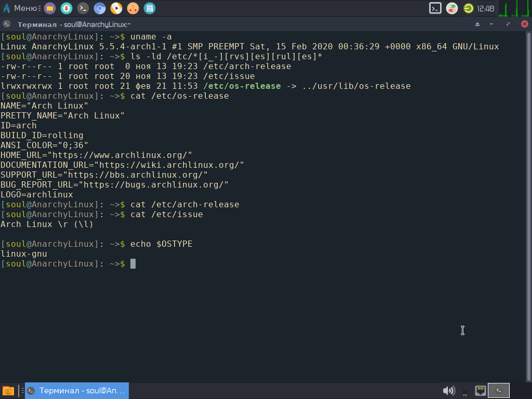Image resolution: width=532 pixels, height=399 pixels.
Task: Open the headphones music player launcher
Action: point(133,8)
